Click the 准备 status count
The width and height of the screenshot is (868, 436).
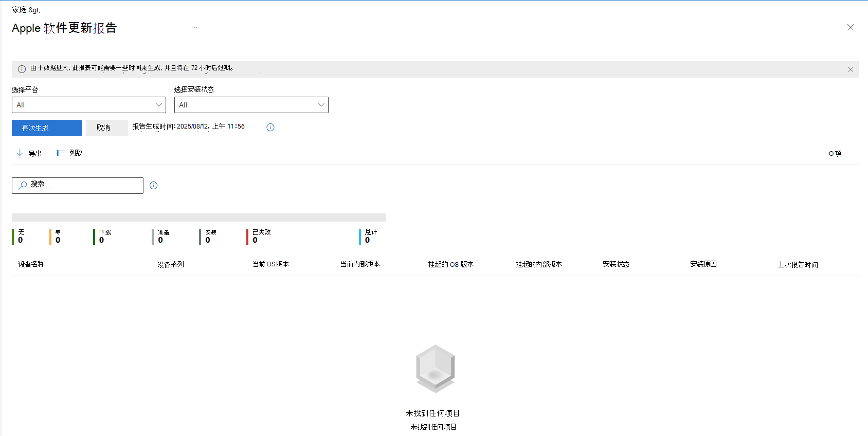[161, 237]
